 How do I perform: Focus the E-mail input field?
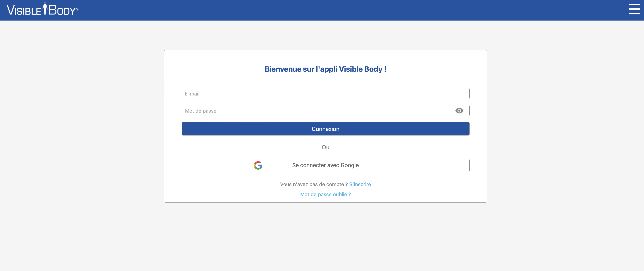(325, 94)
